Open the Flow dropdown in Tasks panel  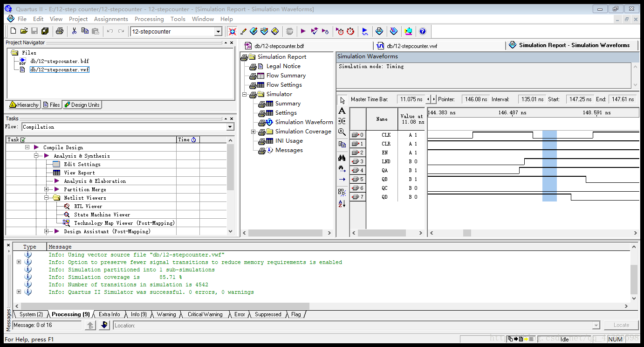pos(230,127)
